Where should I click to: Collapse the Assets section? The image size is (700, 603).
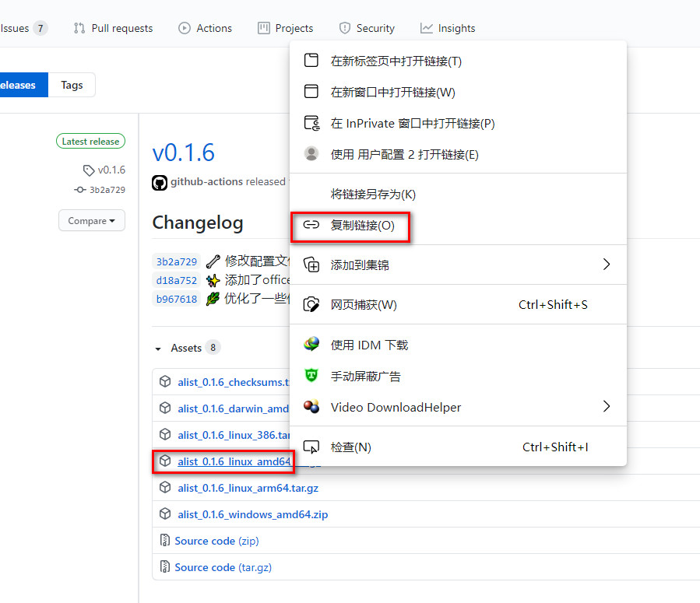[187, 348]
